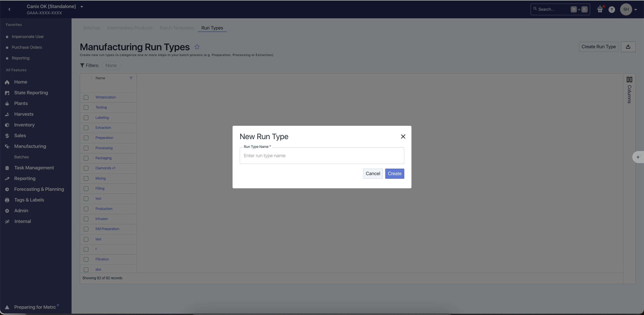Image resolution: width=644 pixels, height=315 pixels.
Task: Collapse the sidebar with back chevron
Action: 9,9
